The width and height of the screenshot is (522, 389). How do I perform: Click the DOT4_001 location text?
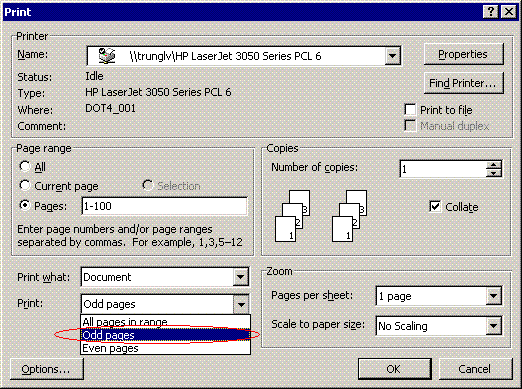point(111,109)
